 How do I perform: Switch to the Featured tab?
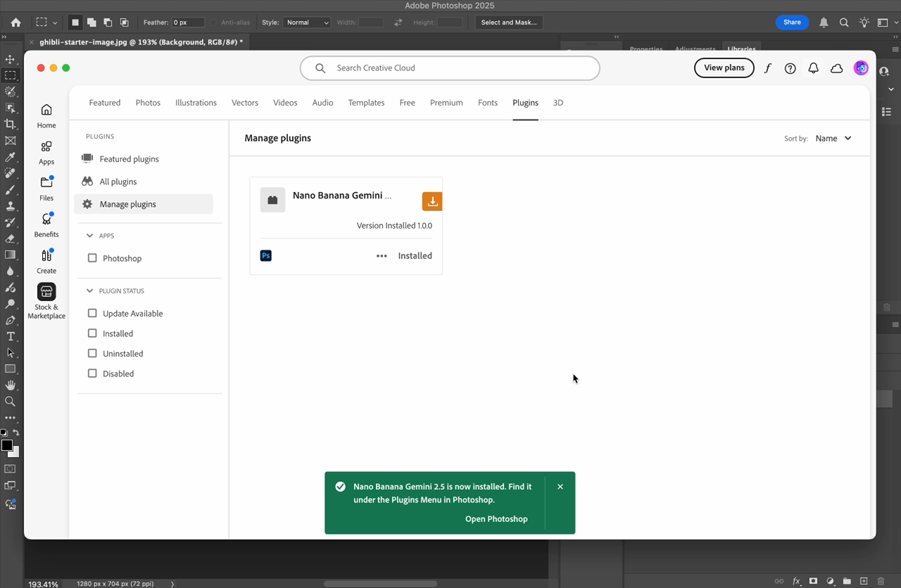[105, 103]
